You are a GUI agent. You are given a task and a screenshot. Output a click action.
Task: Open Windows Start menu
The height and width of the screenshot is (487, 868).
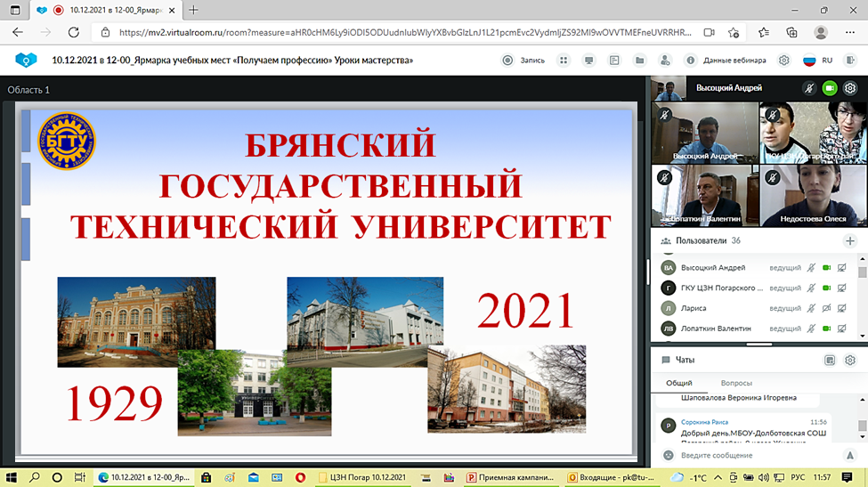tap(11, 477)
